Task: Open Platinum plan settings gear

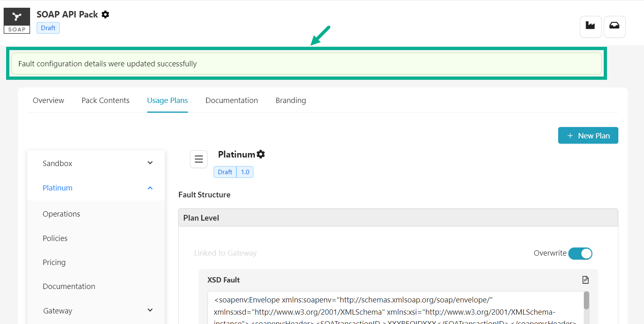Action: click(261, 154)
